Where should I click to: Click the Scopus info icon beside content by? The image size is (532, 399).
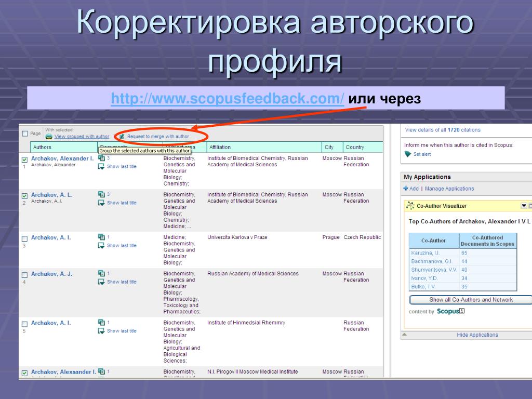point(462,311)
